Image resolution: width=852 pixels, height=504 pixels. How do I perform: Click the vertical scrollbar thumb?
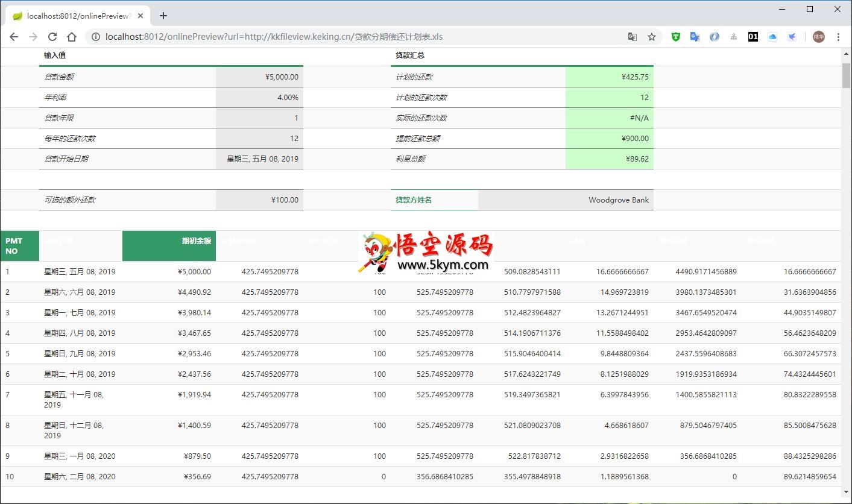coord(846,75)
